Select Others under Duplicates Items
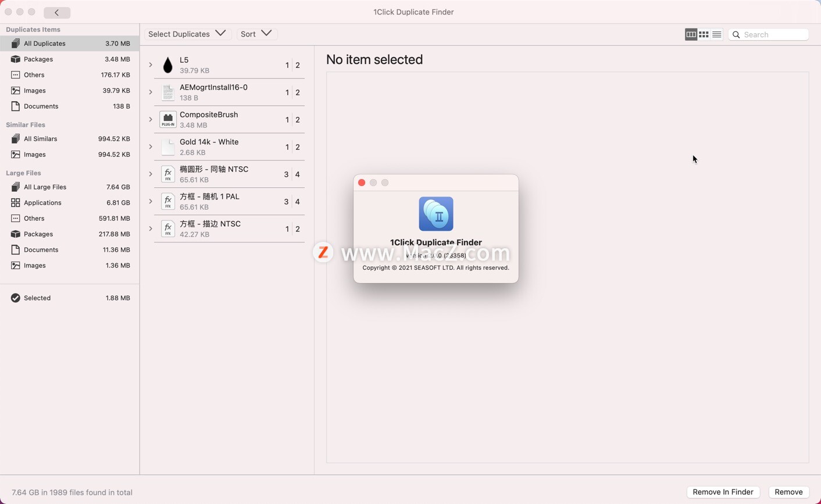This screenshot has height=504, width=821. point(70,75)
